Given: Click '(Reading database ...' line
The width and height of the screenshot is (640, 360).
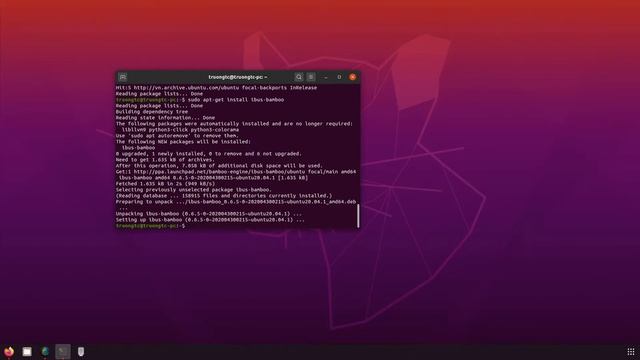Looking at the screenshot, I should point(224,196).
